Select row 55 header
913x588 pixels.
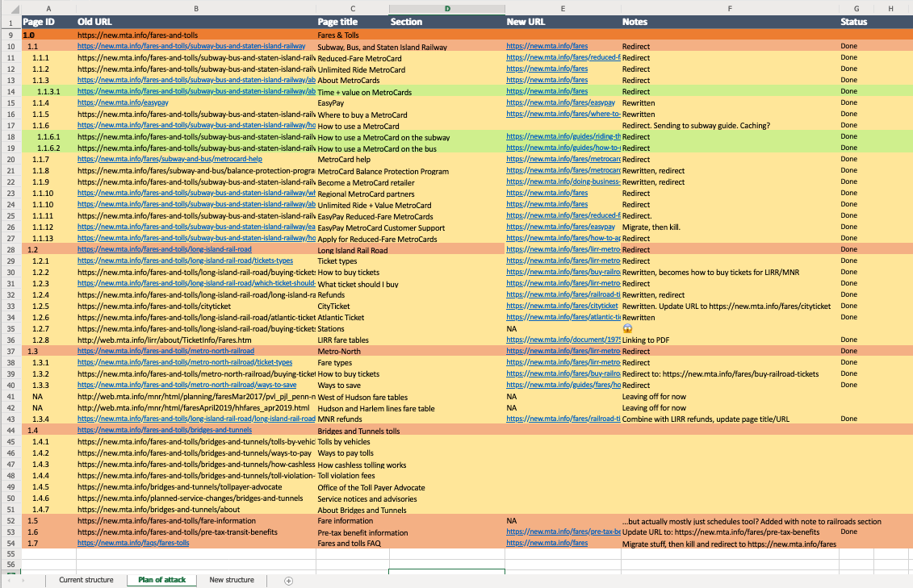tap(10, 554)
